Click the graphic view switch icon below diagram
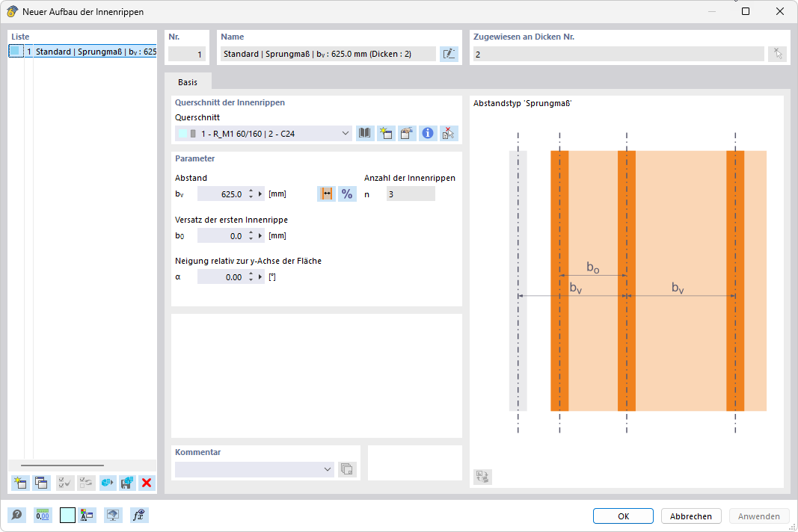This screenshot has height=532, width=798. 482,477
